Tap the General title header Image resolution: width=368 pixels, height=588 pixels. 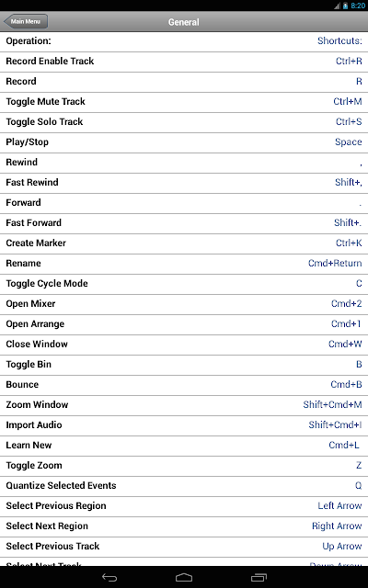pyautogui.click(x=184, y=22)
